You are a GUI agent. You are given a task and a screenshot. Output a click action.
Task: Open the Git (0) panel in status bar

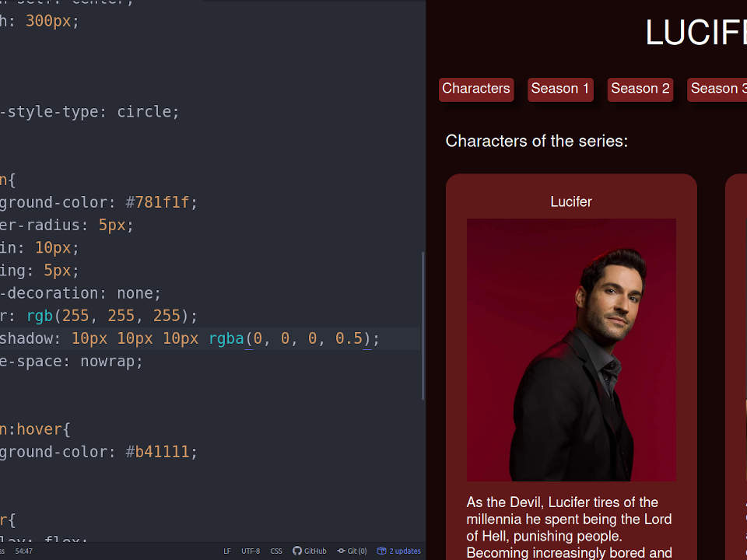pyautogui.click(x=352, y=551)
